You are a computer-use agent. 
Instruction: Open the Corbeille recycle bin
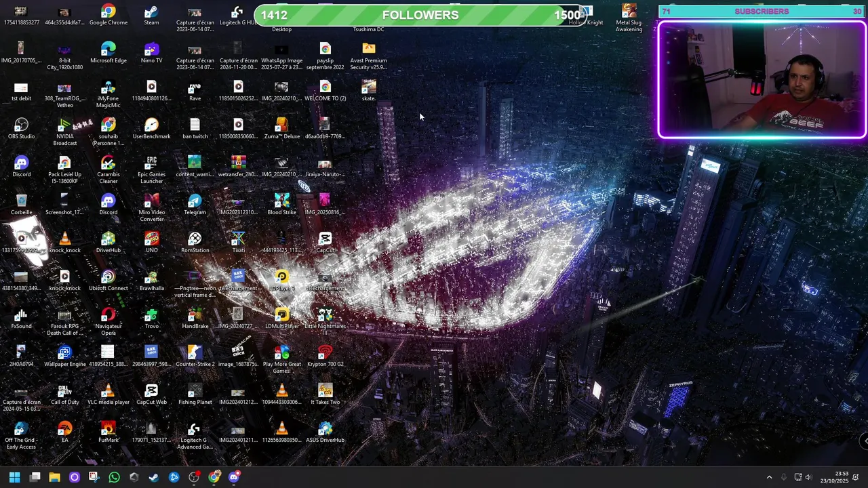click(x=22, y=205)
